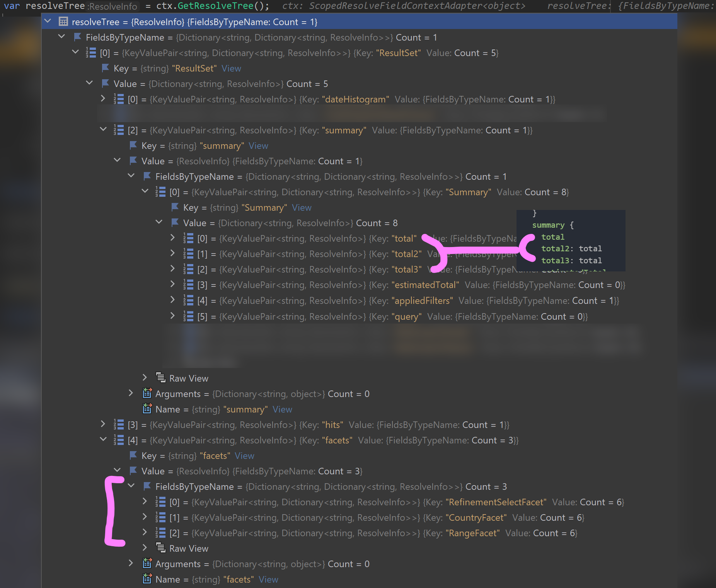The width and height of the screenshot is (716, 588).
Task: Click the flag icon beside Key summary
Action: (133, 146)
